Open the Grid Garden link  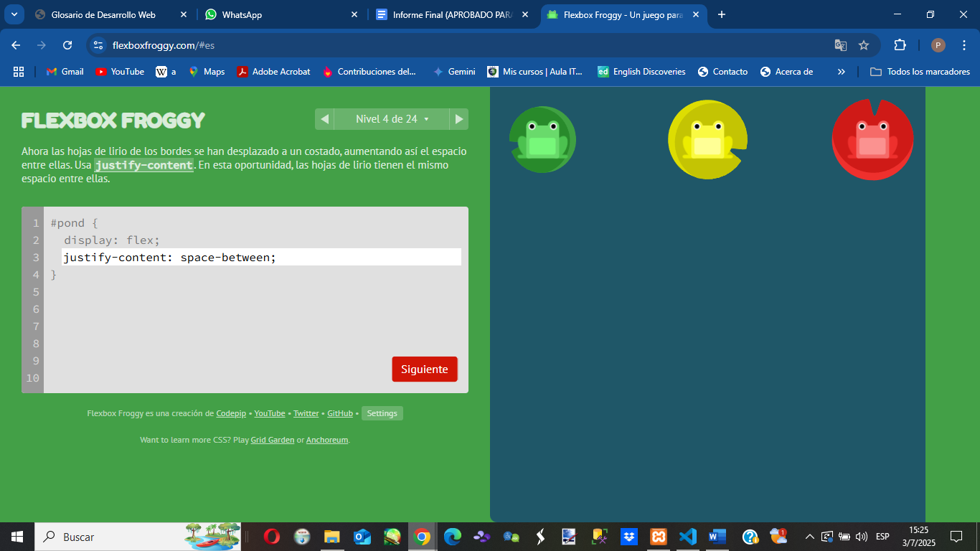click(273, 440)
